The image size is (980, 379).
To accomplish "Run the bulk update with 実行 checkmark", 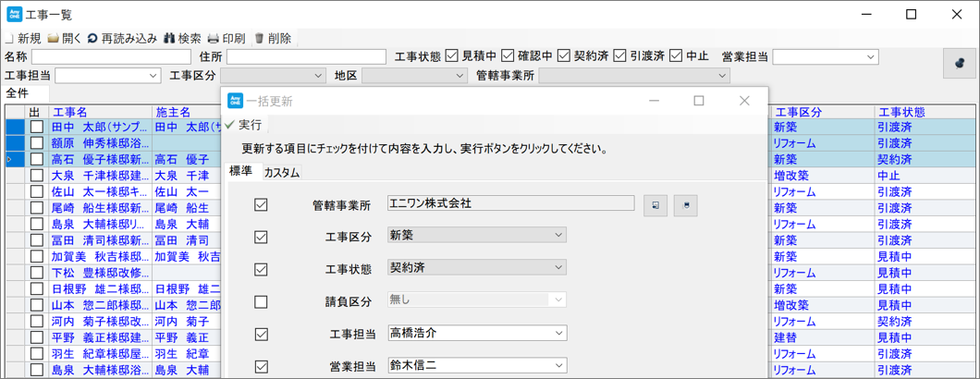I will pyautogui.click(x=243, y=123).
